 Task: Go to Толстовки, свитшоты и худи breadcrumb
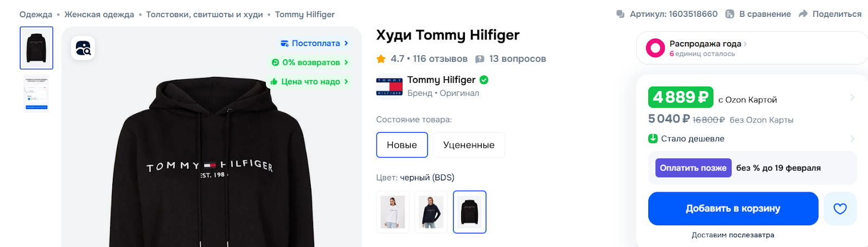coord(205,15)
